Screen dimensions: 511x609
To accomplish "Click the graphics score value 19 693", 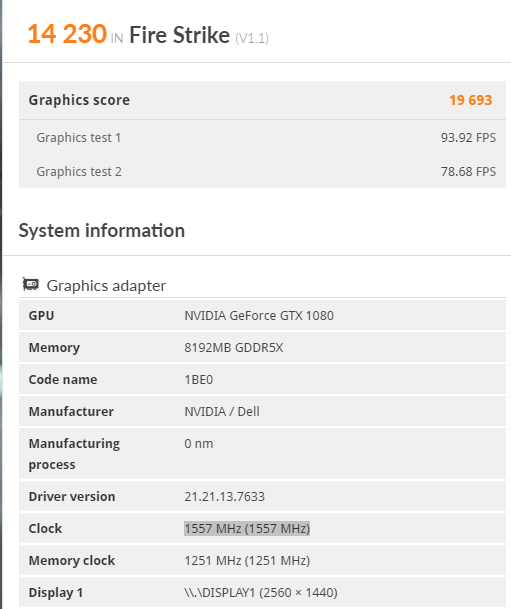I will pos(471,100).
